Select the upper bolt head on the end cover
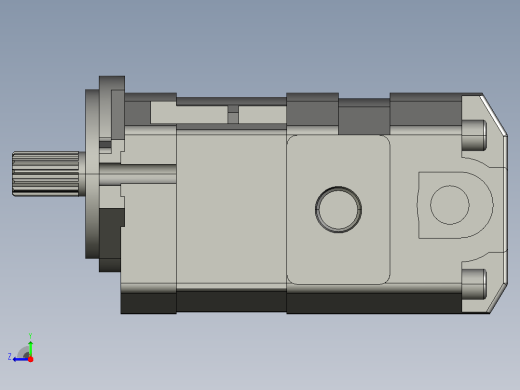520x390 pixels. tap(474, 135)
